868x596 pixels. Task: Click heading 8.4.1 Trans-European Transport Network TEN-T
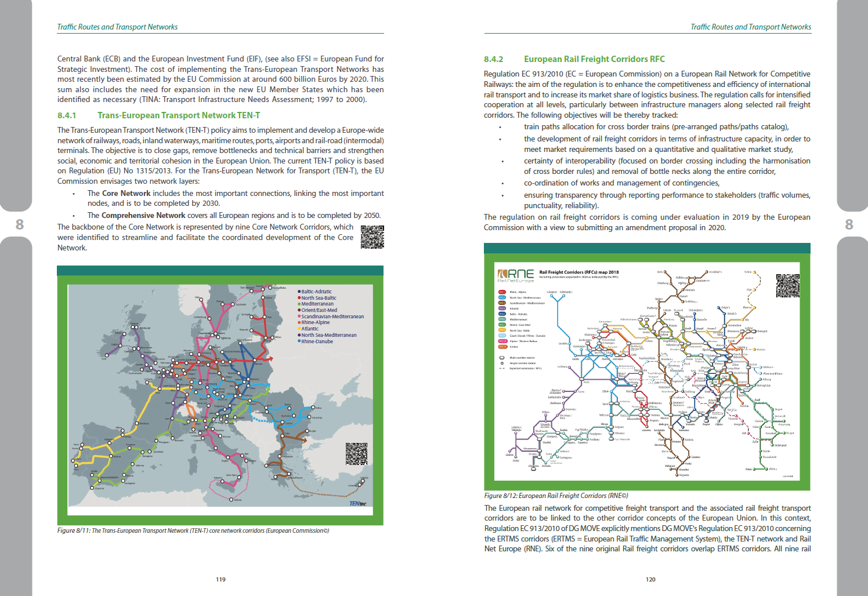coord(158,115)
